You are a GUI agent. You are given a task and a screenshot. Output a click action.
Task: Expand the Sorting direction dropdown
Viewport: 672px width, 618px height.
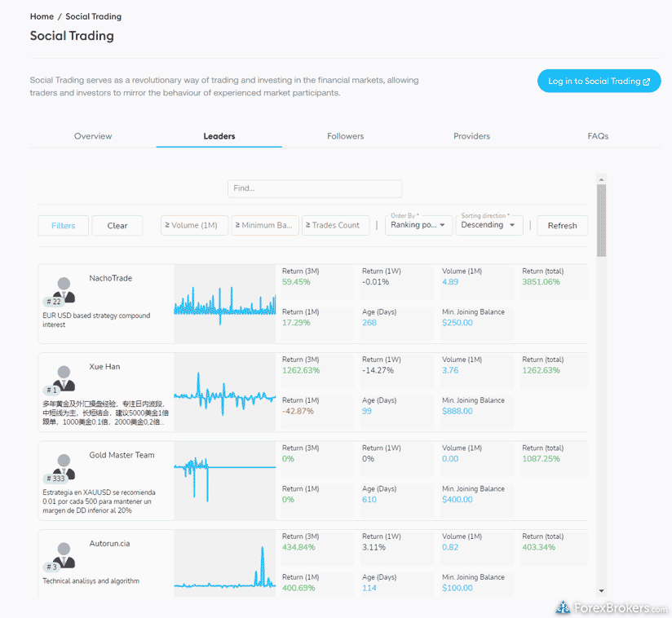tap(489, 225)
